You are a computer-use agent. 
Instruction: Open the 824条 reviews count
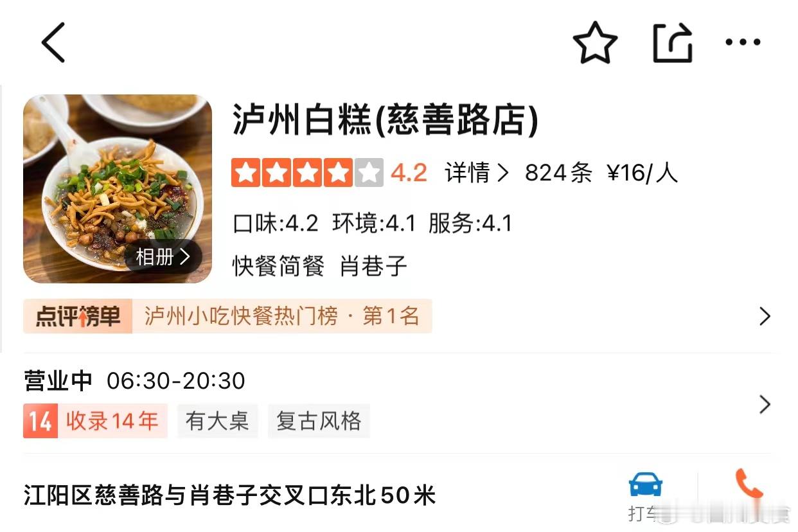point(558,173)
